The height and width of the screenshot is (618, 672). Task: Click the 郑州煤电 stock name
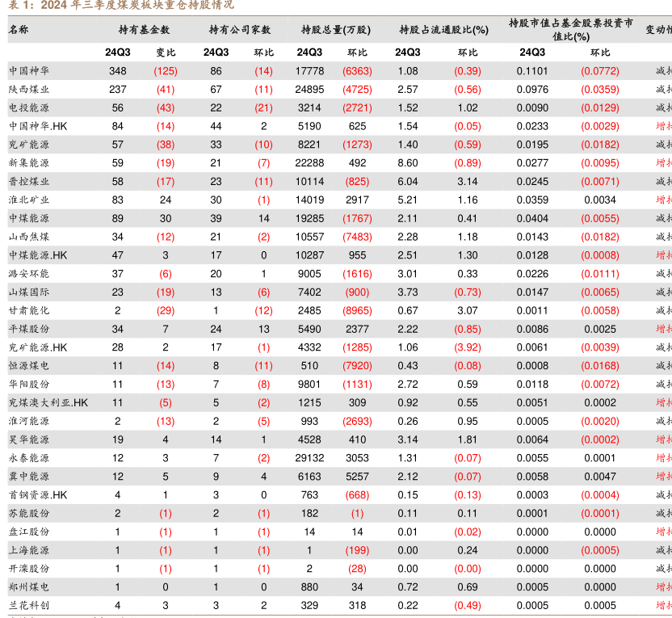coord(29,587)
